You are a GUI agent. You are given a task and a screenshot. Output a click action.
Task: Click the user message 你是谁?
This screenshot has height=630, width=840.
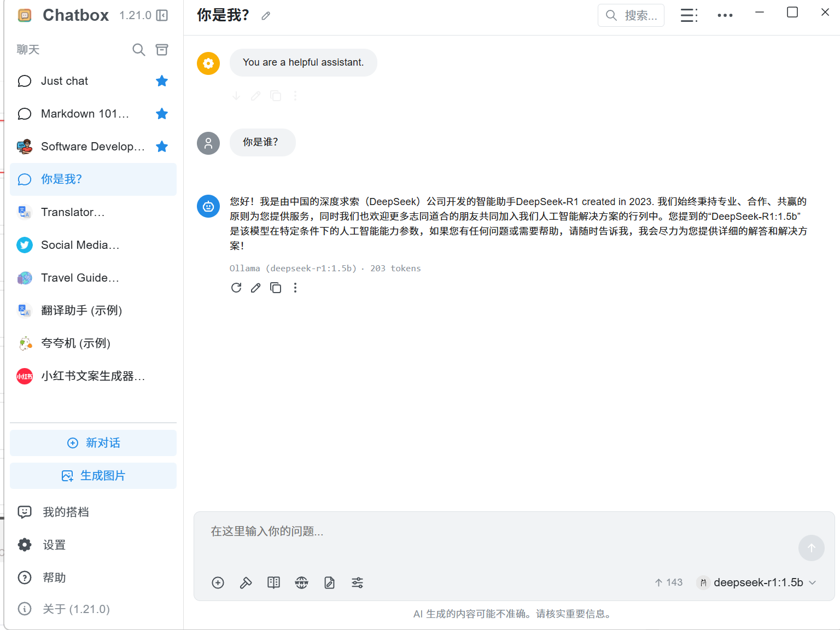tap(262, 142)
